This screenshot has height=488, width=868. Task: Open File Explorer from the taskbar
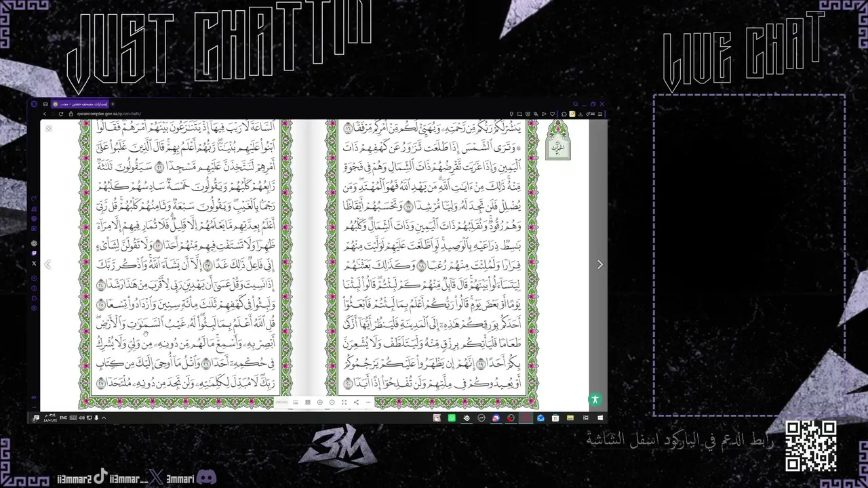tap(570, 418)
